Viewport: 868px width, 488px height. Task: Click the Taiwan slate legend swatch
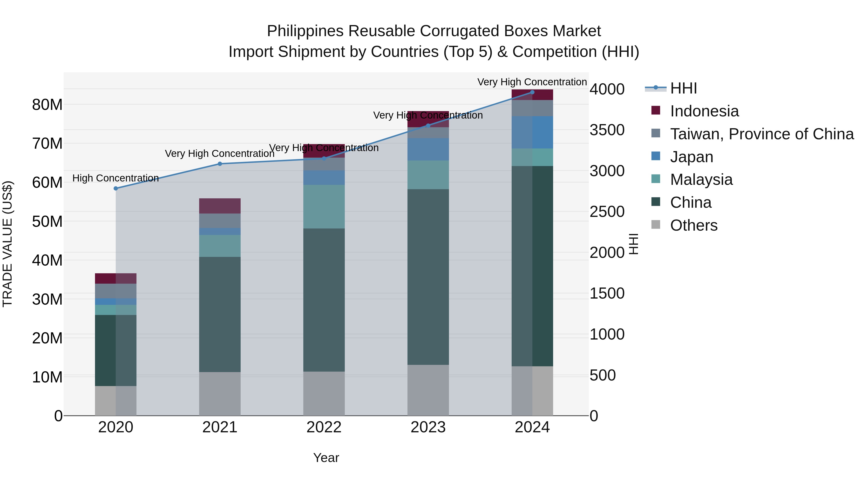(x=656, y=133)
